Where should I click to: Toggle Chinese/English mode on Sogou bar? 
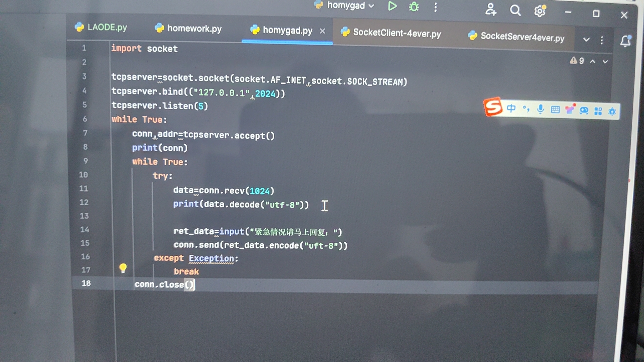(x=511, y=108)
